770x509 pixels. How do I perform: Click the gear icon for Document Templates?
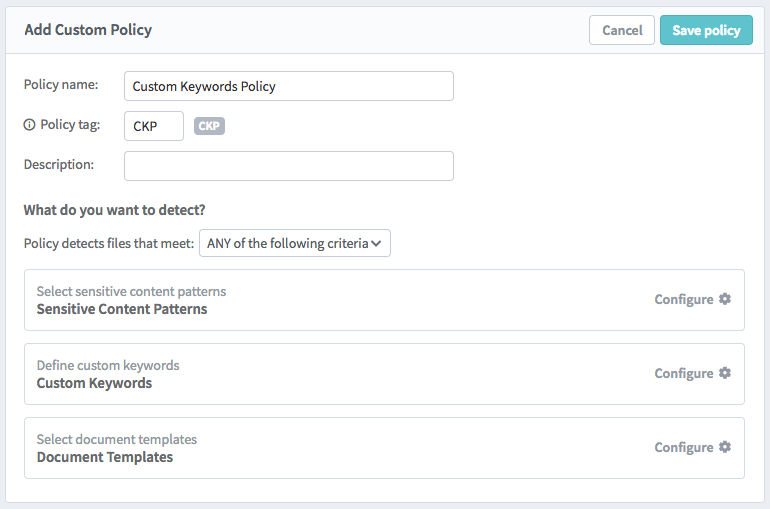pyautogui.click(x=725, y=447)
